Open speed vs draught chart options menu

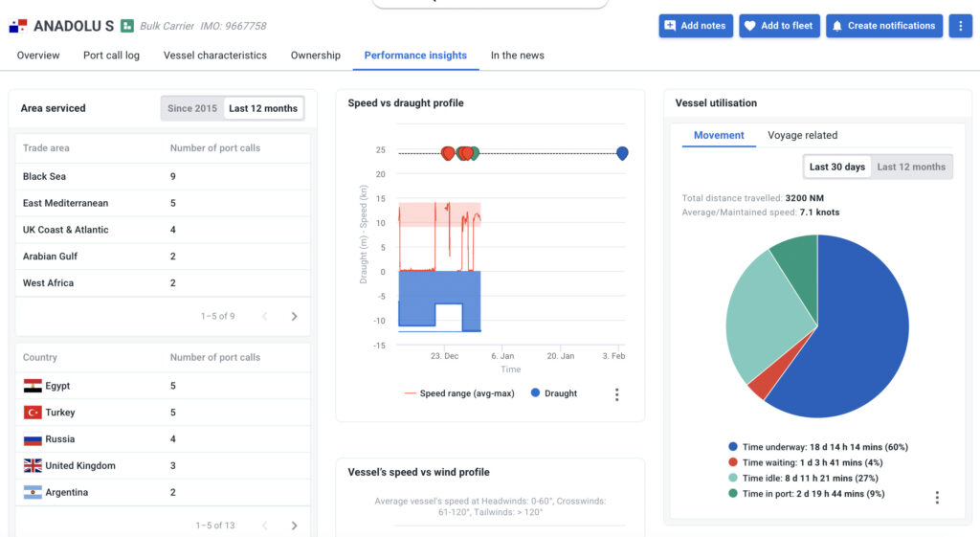(617, 394)
